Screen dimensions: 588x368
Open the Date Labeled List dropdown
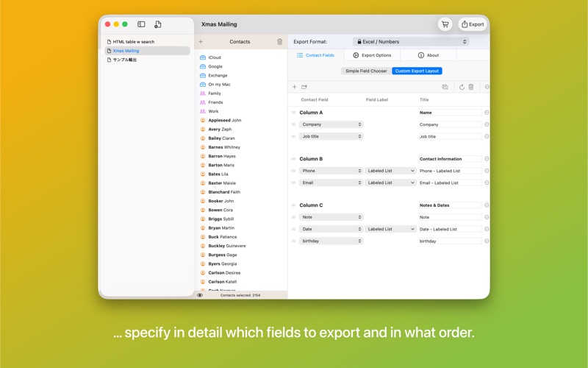(390, 229)
